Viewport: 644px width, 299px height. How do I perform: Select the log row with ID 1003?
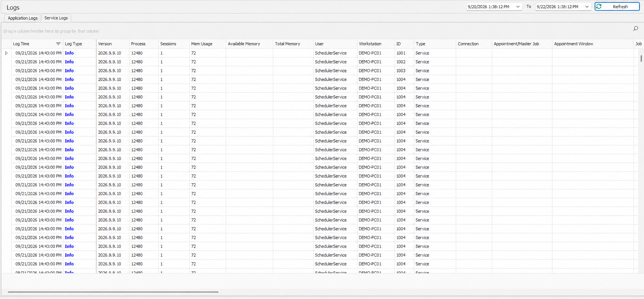click(x=322, y=71)
